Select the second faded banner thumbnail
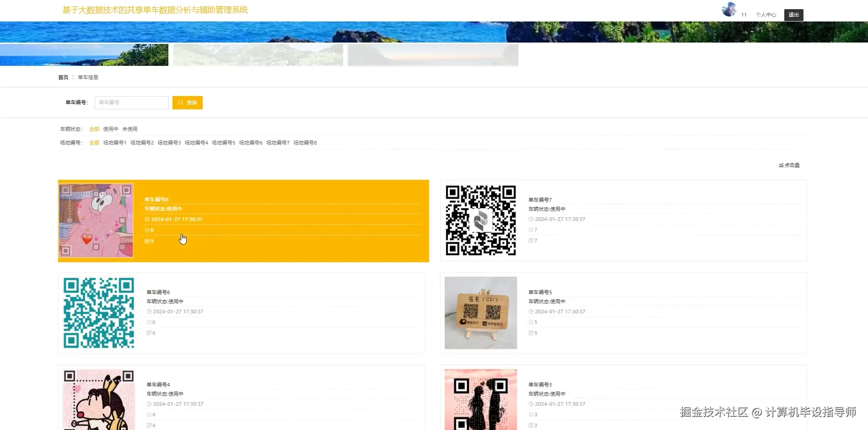The height and width of the screenshot is (430, 868). tap(258, 55)
